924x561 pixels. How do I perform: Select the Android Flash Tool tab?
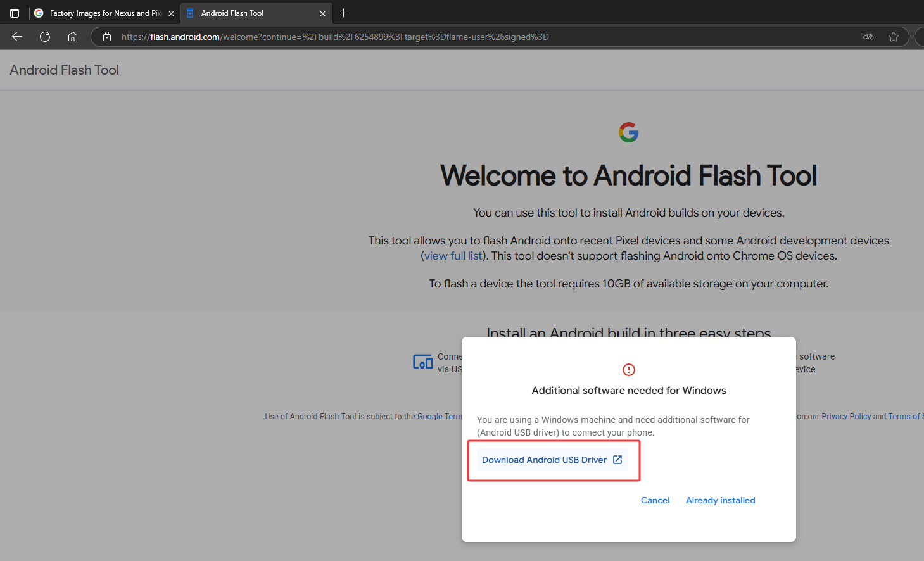click(x=256, y=13)
